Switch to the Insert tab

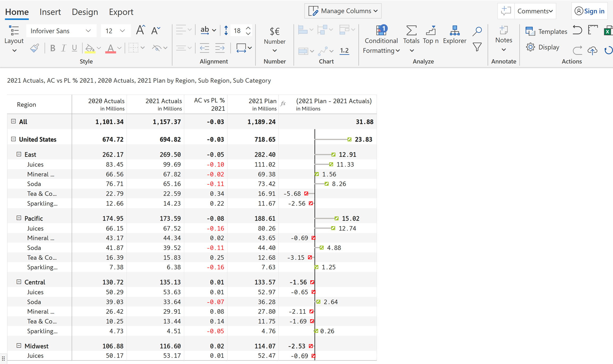(x=50, y=12)
